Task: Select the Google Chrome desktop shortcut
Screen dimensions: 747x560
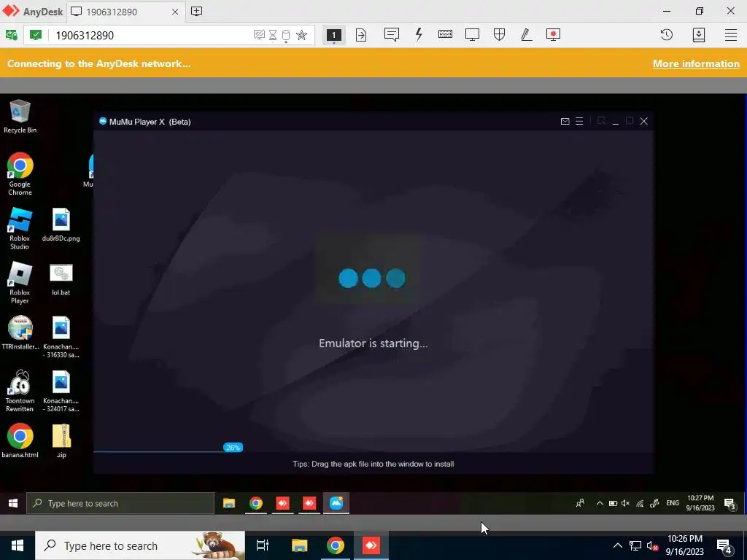Action: (x=20, y=174)
